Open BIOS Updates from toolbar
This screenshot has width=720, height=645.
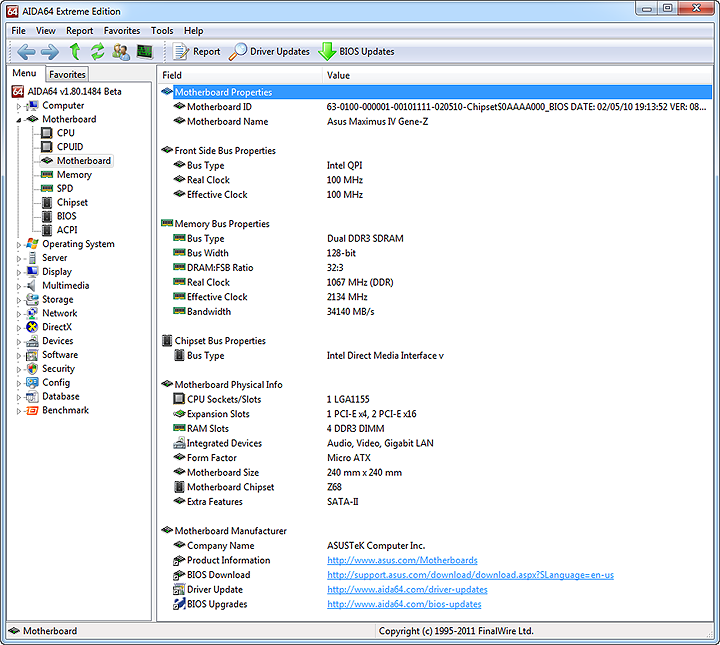[356, 51]
